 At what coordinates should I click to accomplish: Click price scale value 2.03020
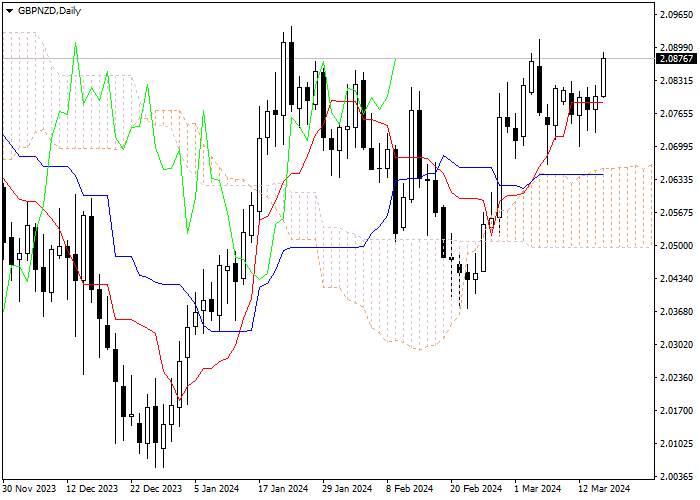[x=676, y=345]
